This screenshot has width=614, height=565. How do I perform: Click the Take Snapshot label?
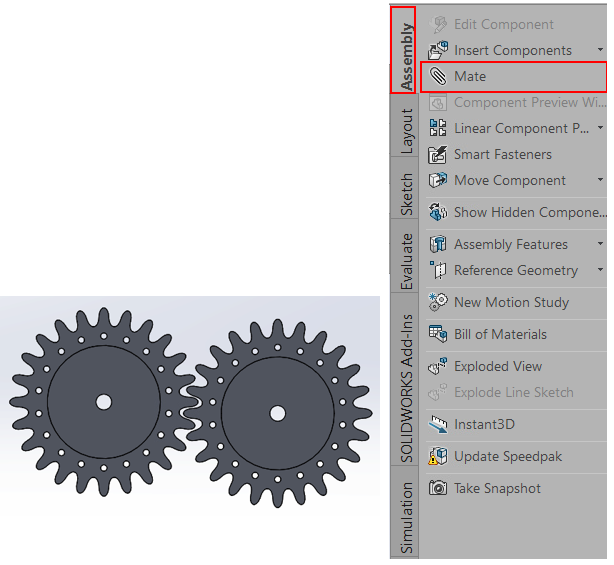(x=497, y=488)
